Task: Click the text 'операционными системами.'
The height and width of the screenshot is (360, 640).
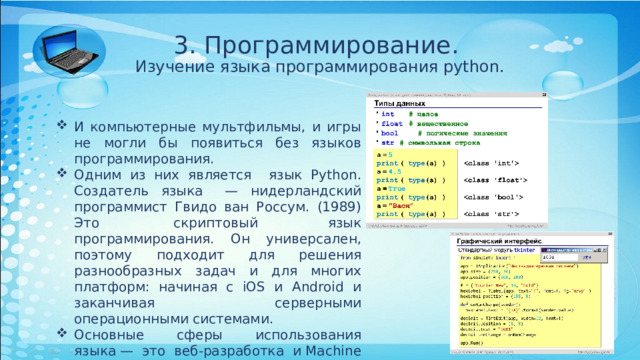Action: pyautogui.click(x=173, y=319)
